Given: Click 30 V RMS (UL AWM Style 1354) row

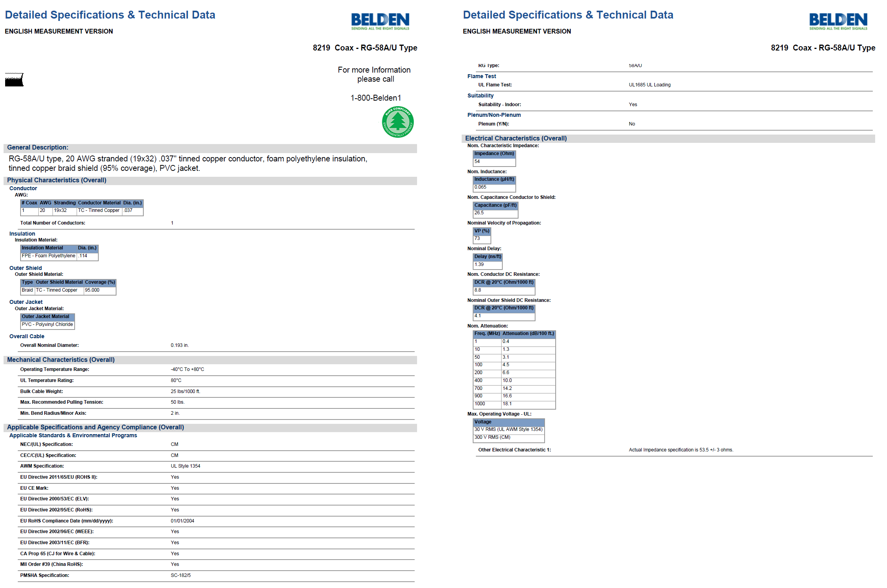Looking at the screenshot, I should pyautogui.click(x=509, y=430).
